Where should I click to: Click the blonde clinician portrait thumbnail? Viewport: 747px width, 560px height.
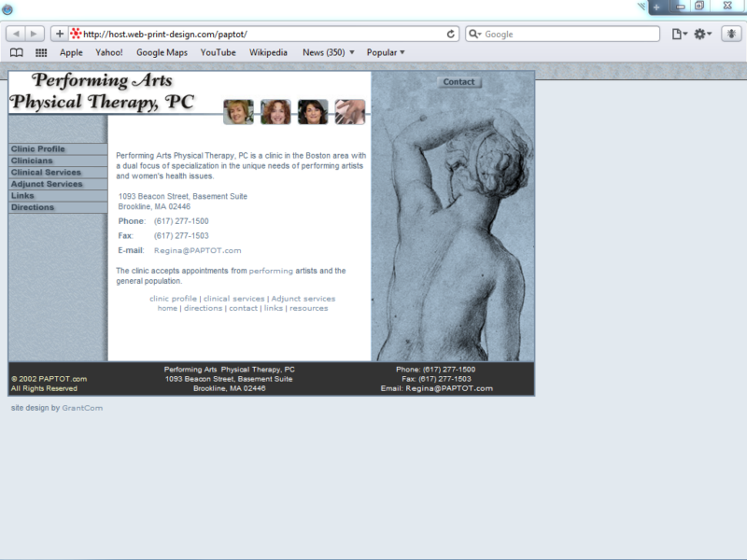point(238,112)
